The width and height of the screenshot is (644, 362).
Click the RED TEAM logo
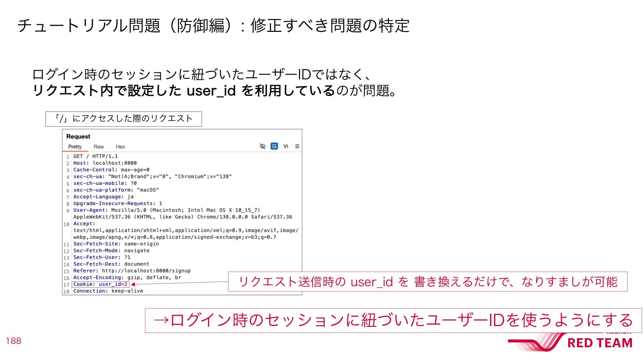(x=570, y=342)
